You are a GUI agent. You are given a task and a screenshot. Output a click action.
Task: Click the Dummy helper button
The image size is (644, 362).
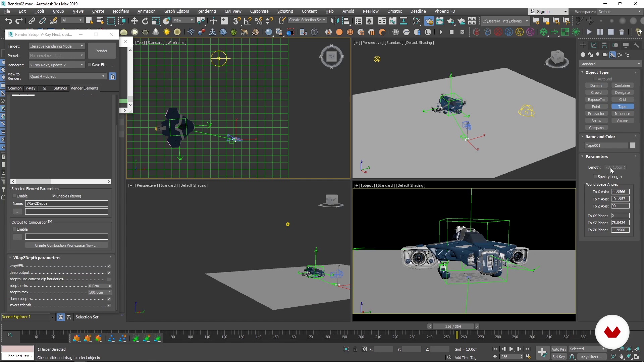(596, 85)
